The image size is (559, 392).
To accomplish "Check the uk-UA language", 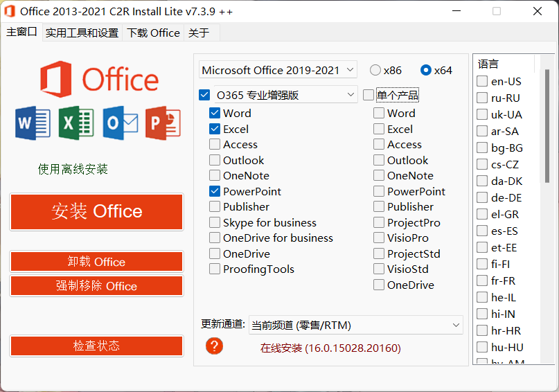I will [482, 114].
